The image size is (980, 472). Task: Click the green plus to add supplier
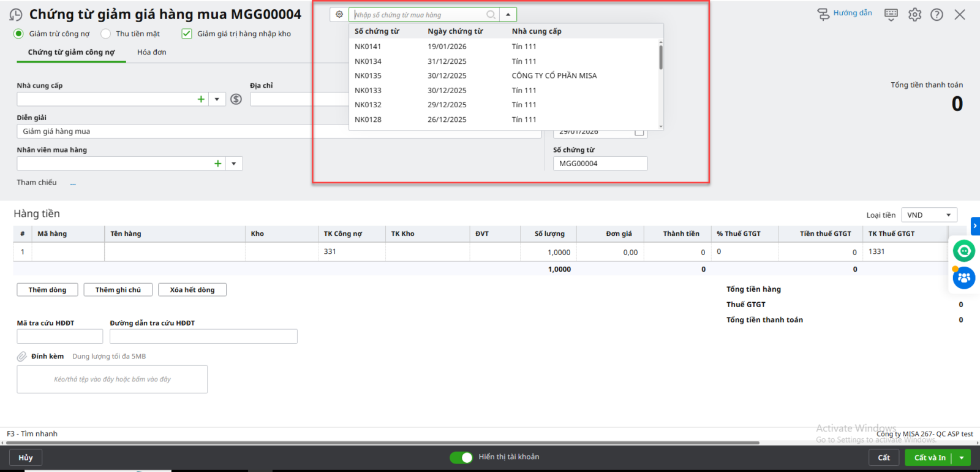(x=201, y=99)
